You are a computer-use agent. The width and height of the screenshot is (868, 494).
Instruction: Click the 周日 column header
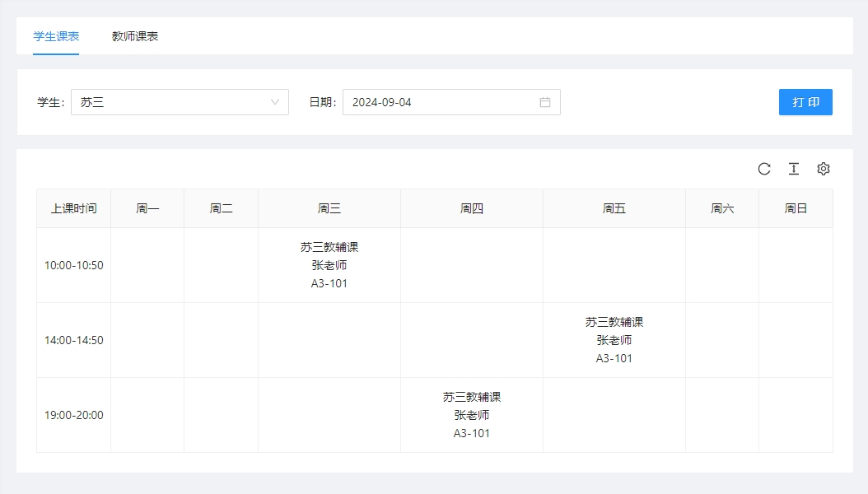coord(796,209)
